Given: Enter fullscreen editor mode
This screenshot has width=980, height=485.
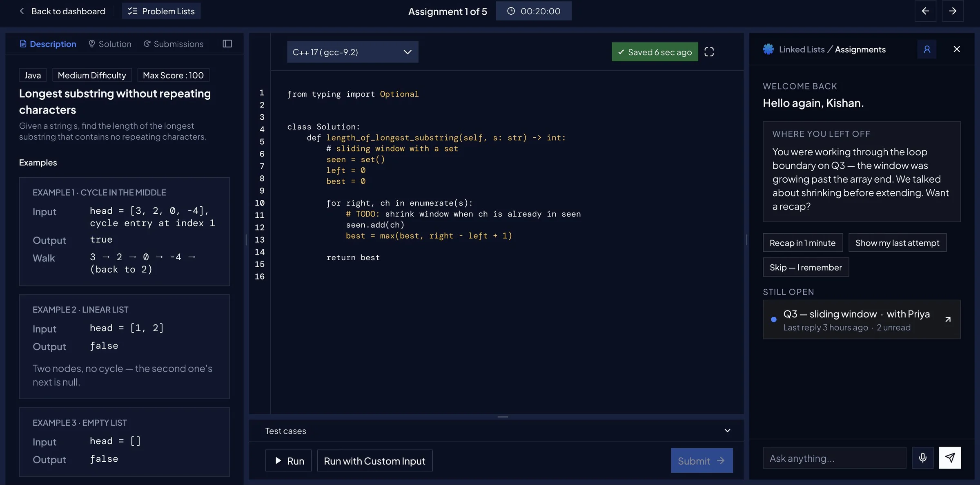Looking at the screenshot, I should click(709, 52).
